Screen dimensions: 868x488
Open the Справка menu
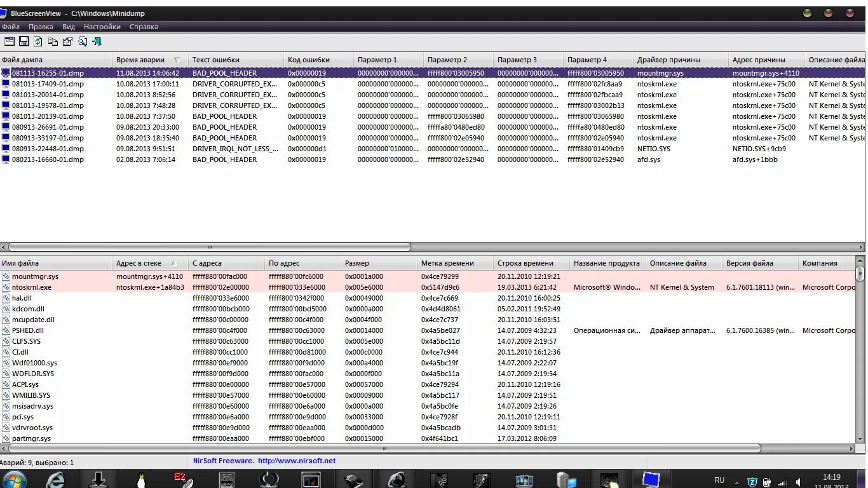click(x=144, y=27)
